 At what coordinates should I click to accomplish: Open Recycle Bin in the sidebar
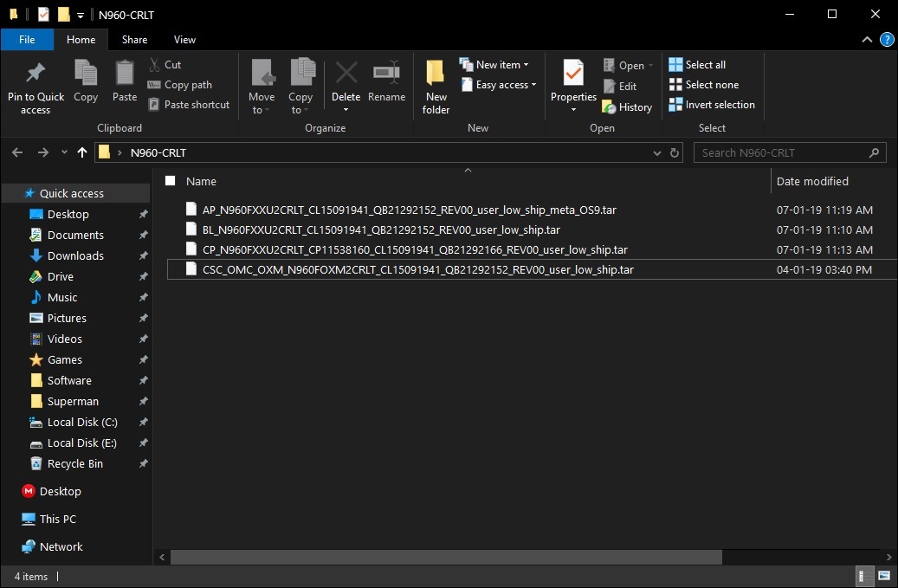click(x=75, y=464)
